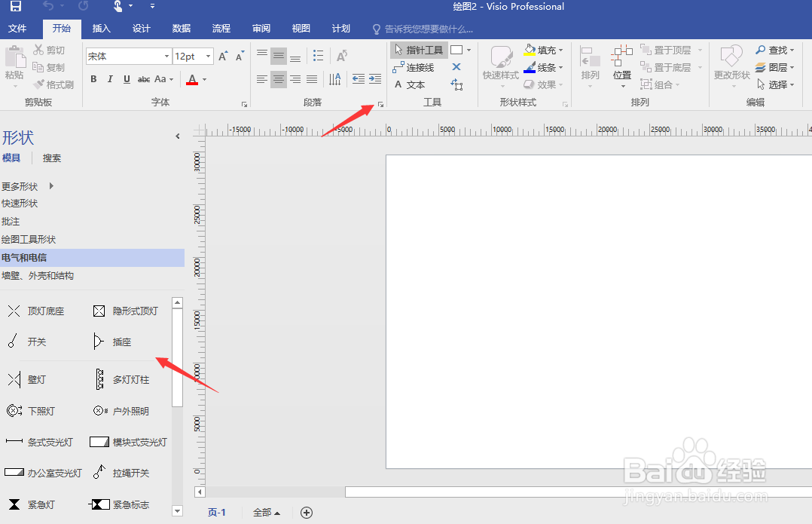Activate the 格式刷 (Format Painter)
Image resolution: width=812 pixels, height=524 pixels.
coord(53,84)
